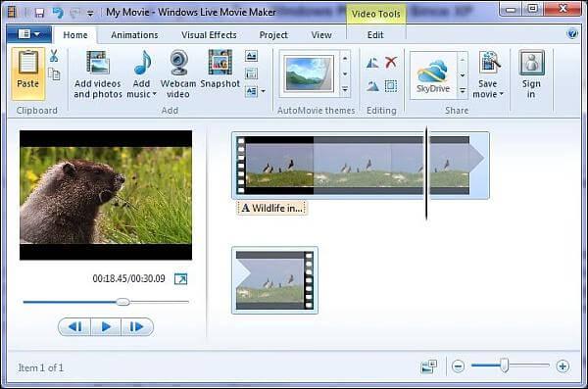Click Add music note icon
588x389 pixels.
(x=142, y=63)
